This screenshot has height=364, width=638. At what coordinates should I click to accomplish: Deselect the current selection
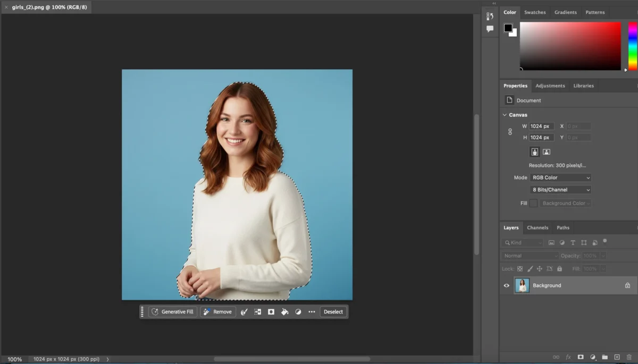(x=333, y=311)
